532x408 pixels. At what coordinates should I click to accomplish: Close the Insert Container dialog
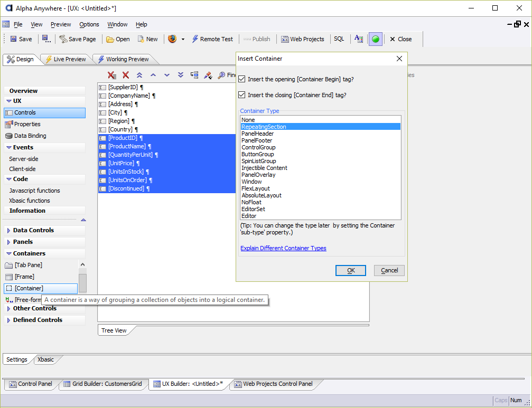(399, 59)
